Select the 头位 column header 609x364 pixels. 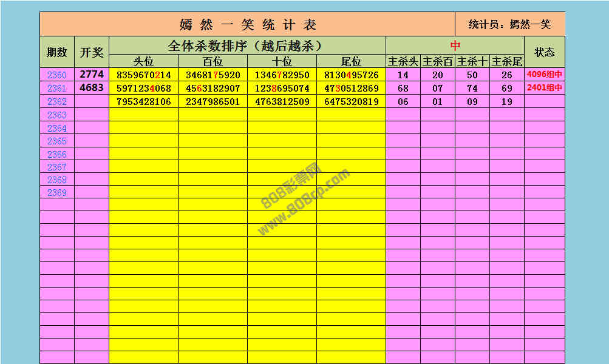point(143,61)
